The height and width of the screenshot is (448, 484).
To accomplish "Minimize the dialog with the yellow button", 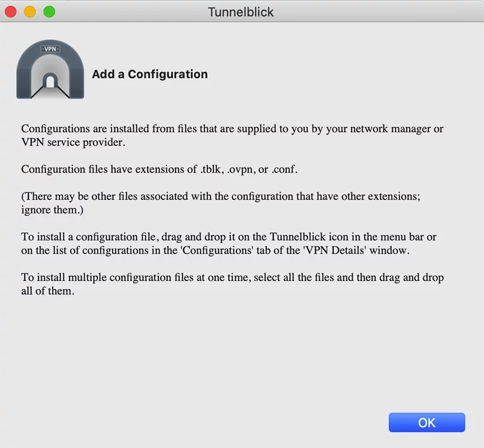I will (x=30, y=11).
